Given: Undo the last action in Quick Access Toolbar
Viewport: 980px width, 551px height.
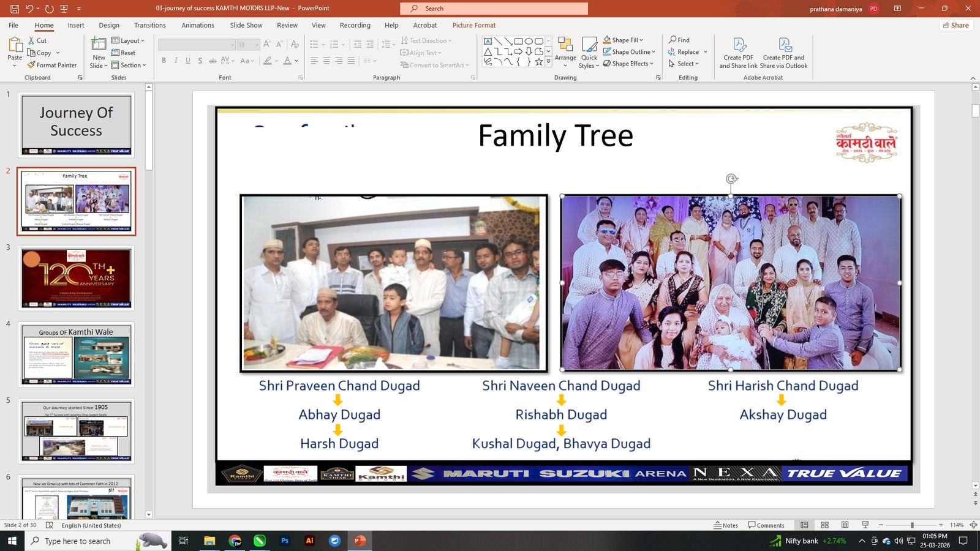Looking at the screenshot, I should [29, 9].
